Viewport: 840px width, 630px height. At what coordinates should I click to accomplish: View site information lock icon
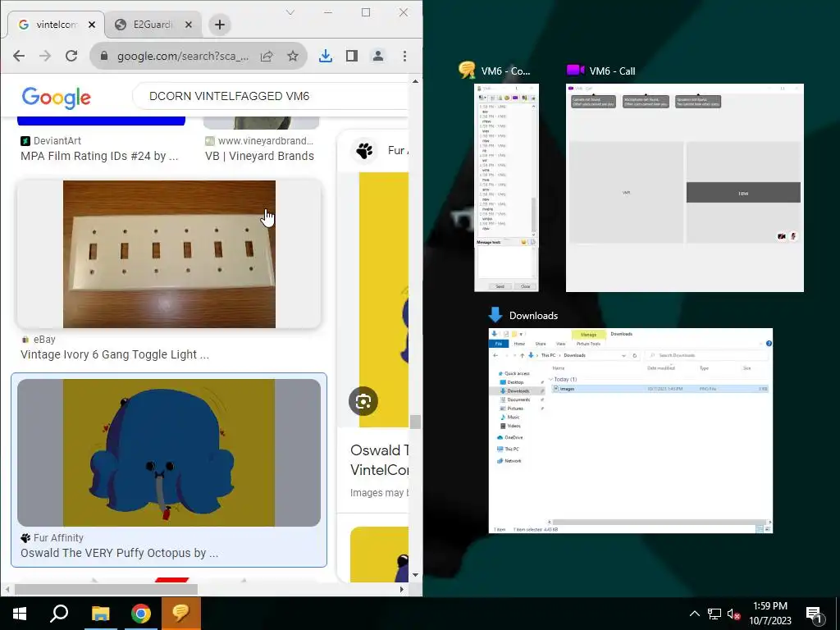(104, 56)
